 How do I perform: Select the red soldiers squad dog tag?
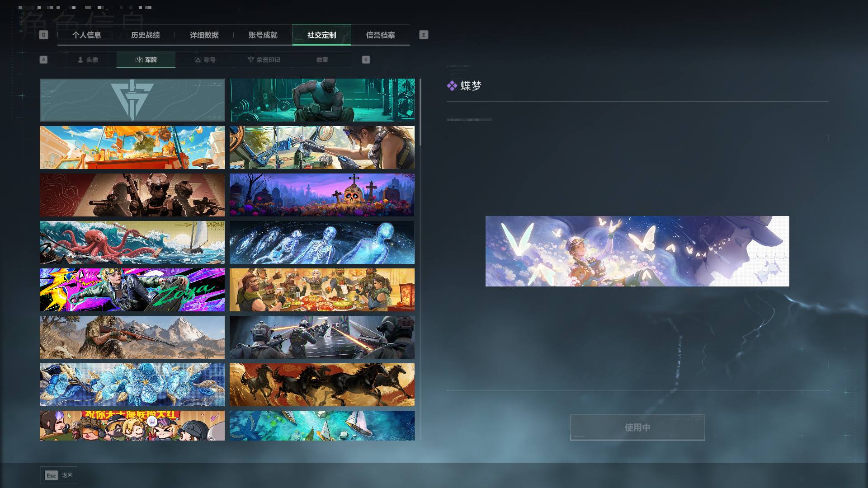(x=132, y=195)
